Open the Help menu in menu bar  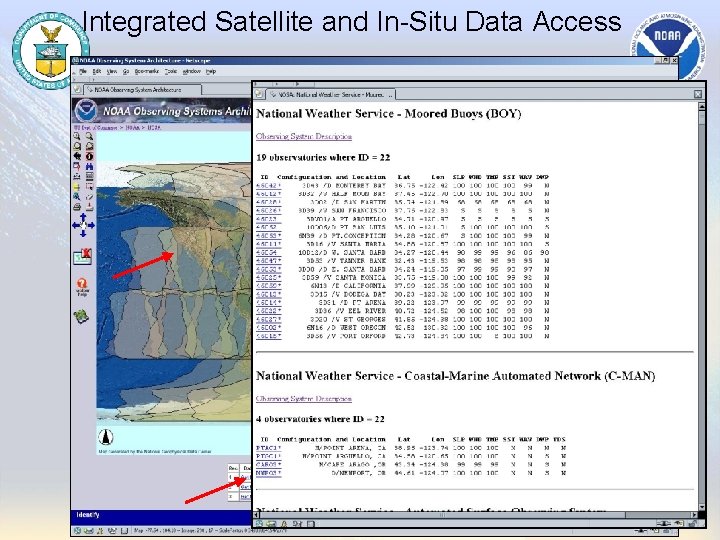click(211, 72)
